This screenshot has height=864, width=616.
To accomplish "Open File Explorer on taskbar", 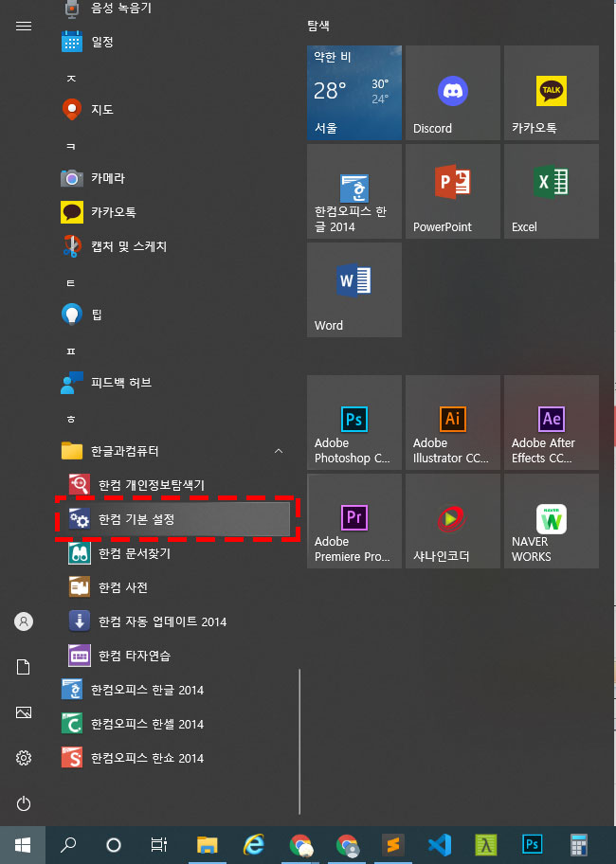I will (208, 845).
